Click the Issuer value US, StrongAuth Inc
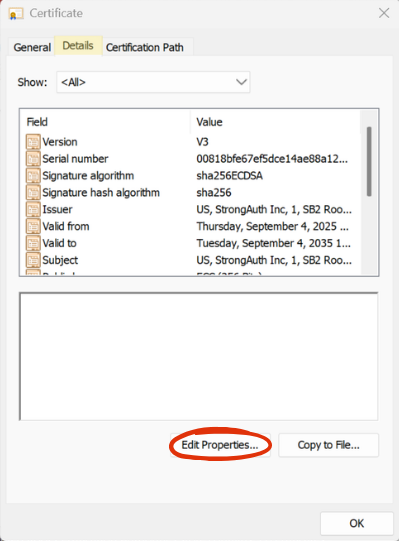 coord(274,209)
